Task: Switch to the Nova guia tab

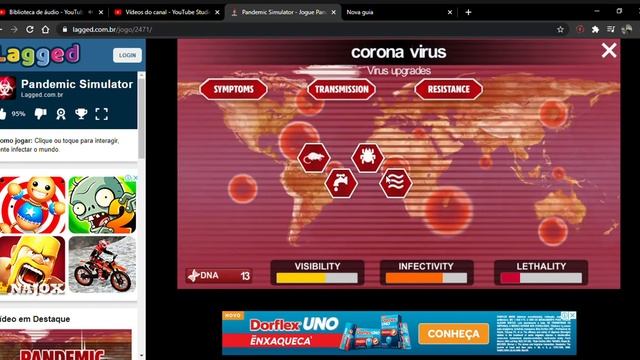Action: (360, 12)
